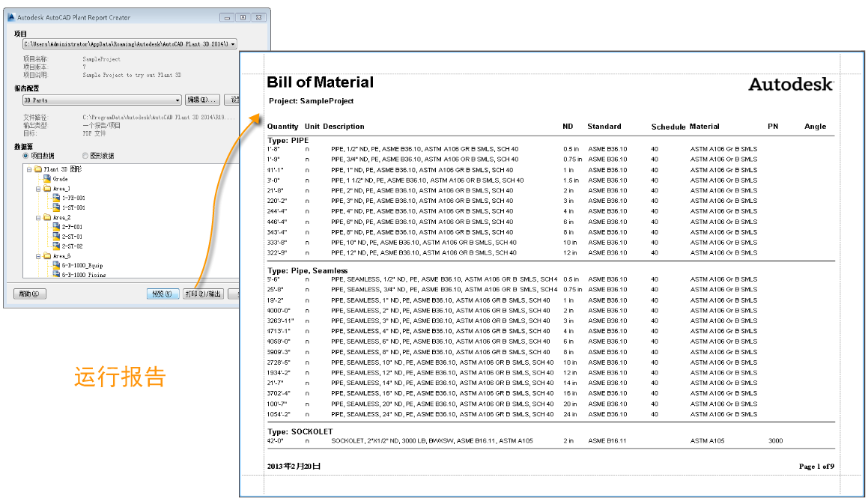This screenshot has width=868, height=501.
Task: Close the Plant Report Creator window
Action: (x=258, y=18)
